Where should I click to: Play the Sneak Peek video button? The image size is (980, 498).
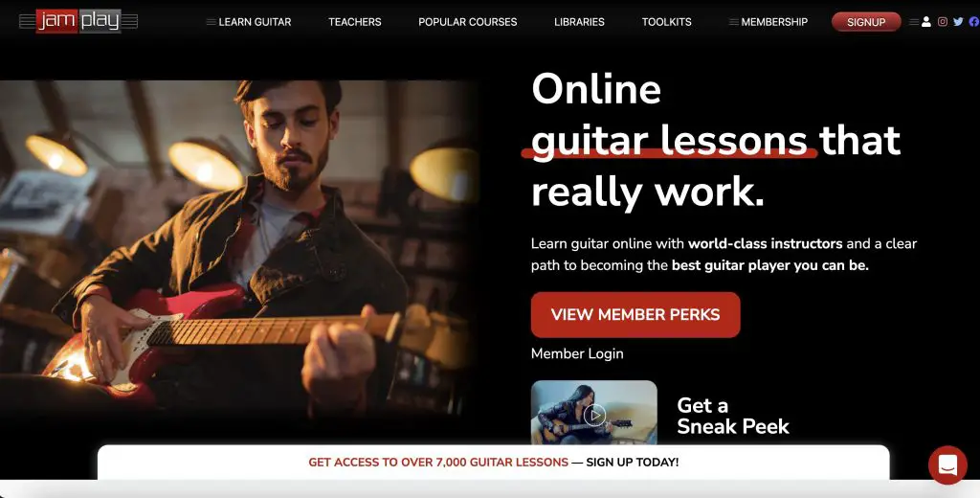(x=594, y=414)
